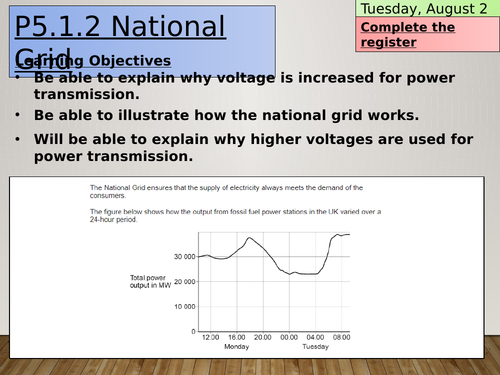Click the Complete the register text
Screen dimensions: 500x375
tap(407, 34)
